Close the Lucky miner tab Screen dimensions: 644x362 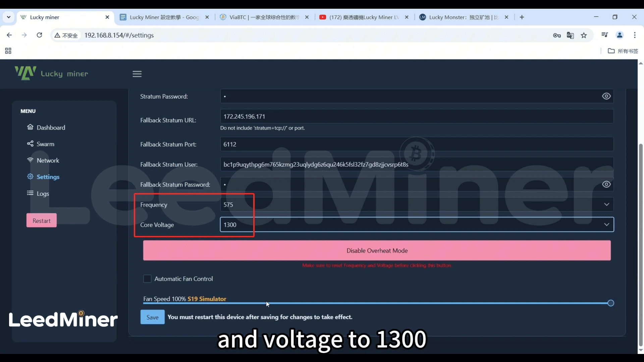point(107,17)
